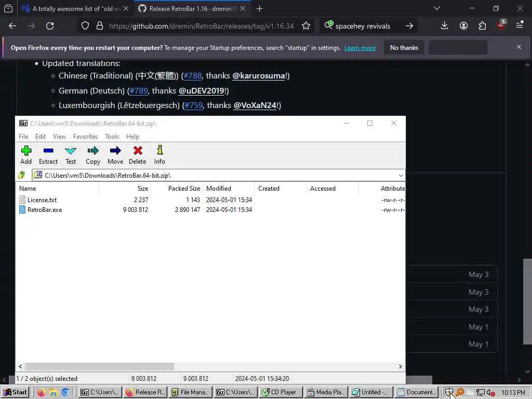Click the No thanks button
This screenshot has width=532, height=399.
[x=404, y=47]
